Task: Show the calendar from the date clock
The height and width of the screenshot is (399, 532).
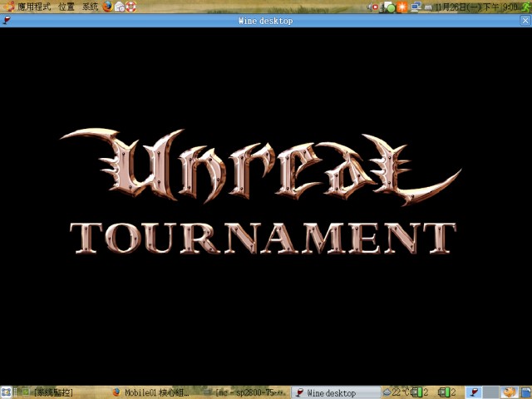Action: 476,7
